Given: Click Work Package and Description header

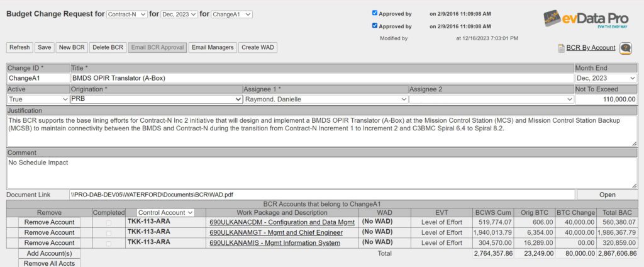Looking at the screenshot, I should [282, 213].
